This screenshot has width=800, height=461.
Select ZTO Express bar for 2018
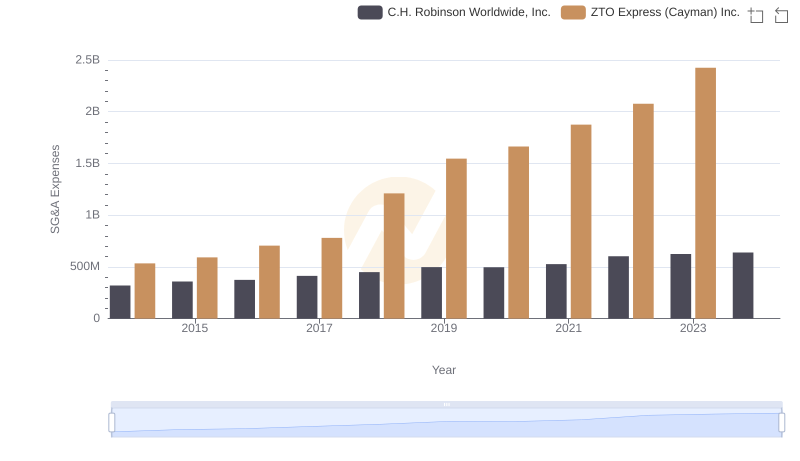click(394, 256)
